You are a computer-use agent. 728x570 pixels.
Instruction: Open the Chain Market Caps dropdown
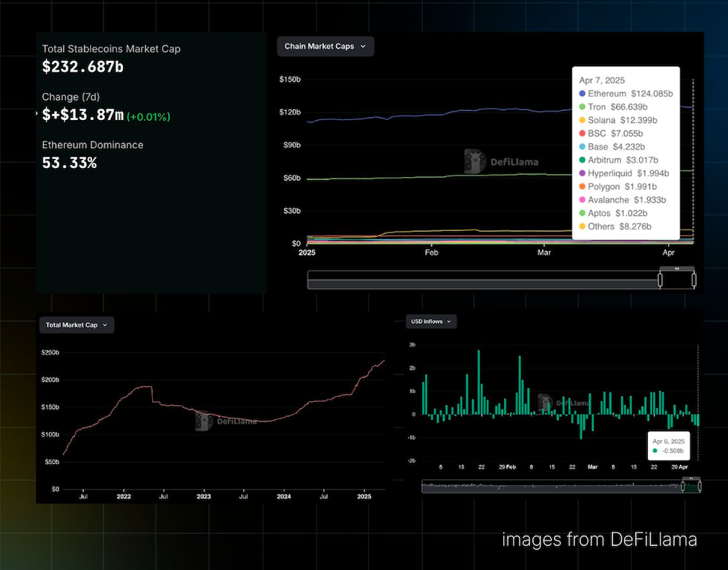pos(325,46)
